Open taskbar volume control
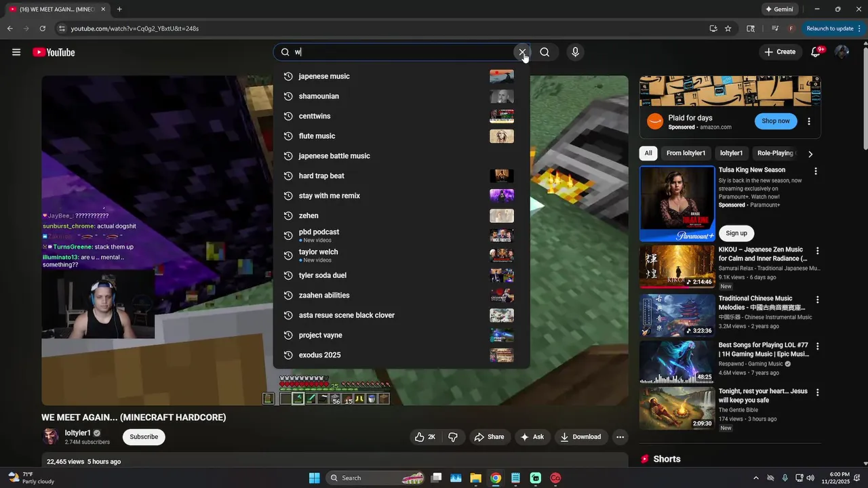 coord(810,478)
